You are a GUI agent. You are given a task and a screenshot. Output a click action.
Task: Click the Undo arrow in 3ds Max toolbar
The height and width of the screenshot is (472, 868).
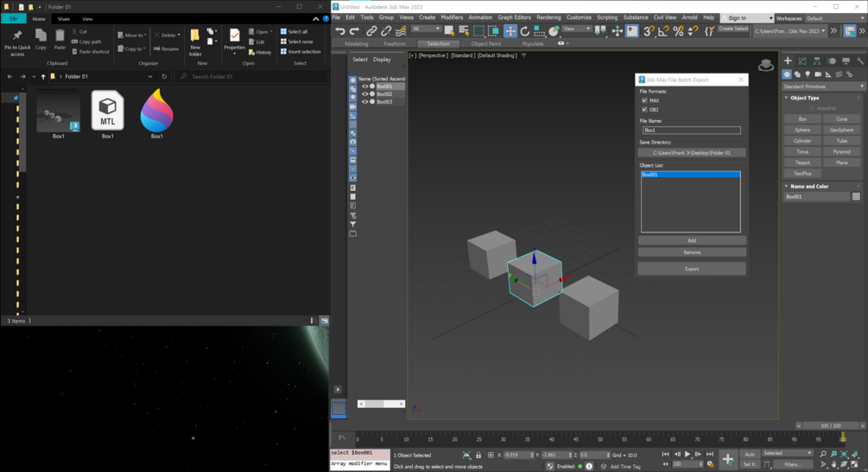[340, 31]
